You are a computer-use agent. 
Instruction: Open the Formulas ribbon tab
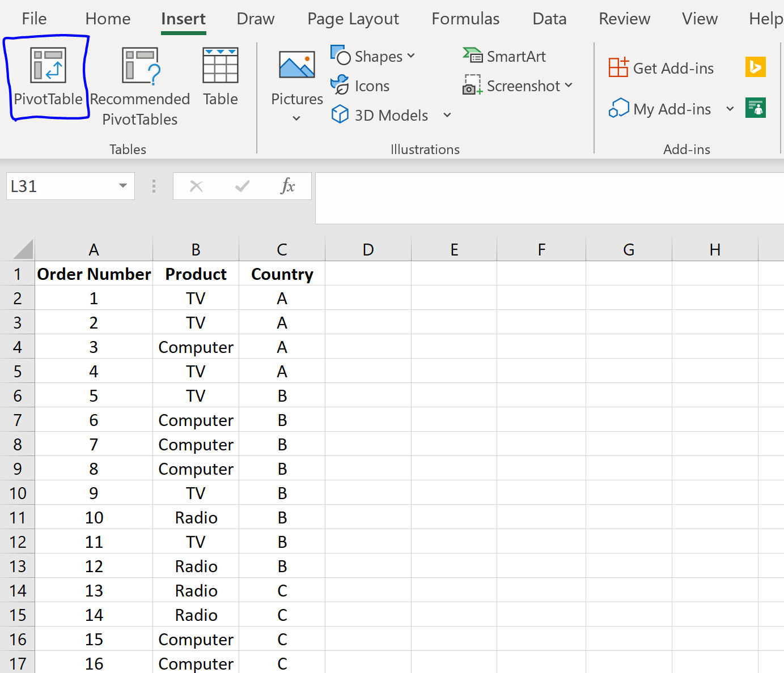(x=465, y=19)
